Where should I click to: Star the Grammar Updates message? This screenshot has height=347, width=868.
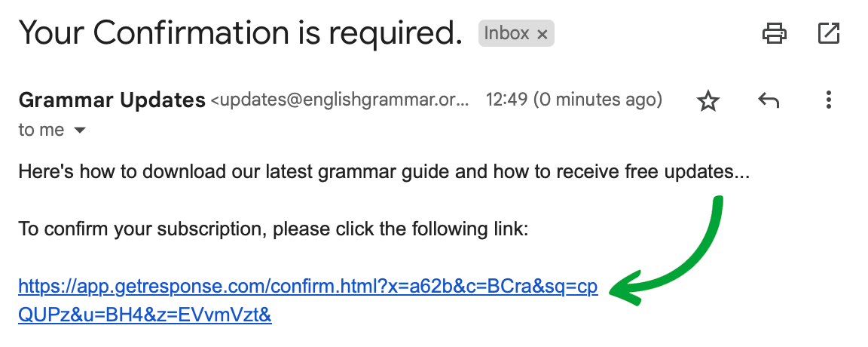click(708, 100)
